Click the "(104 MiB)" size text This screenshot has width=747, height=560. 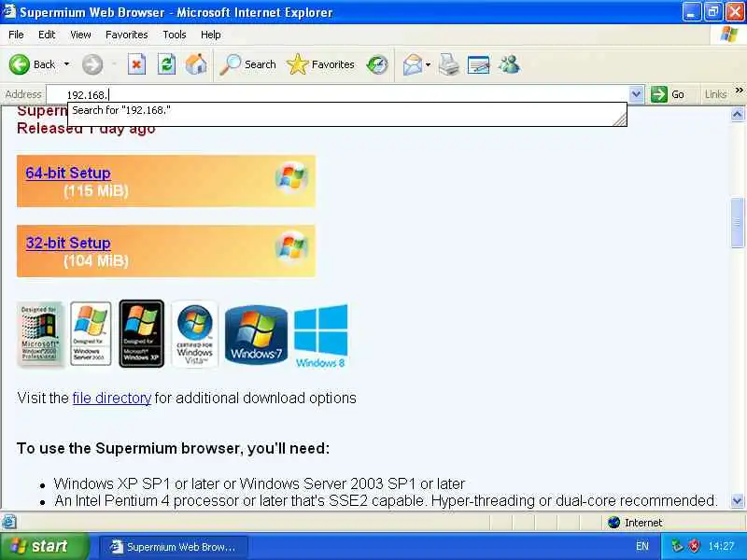click(x=96, y=261)
